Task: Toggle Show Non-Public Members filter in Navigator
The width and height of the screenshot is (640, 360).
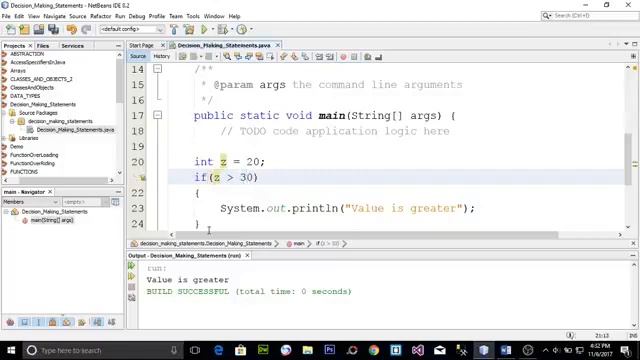Action: click(53, 322)
